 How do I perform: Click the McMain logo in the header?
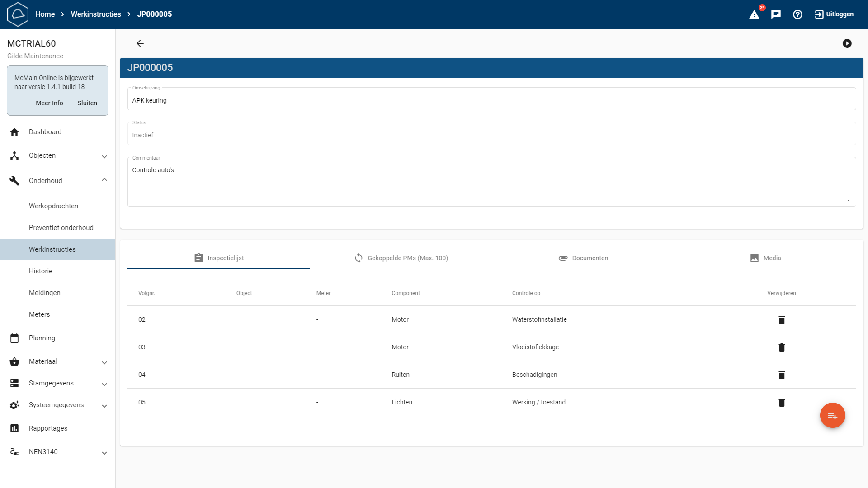(x=18, y=14)
